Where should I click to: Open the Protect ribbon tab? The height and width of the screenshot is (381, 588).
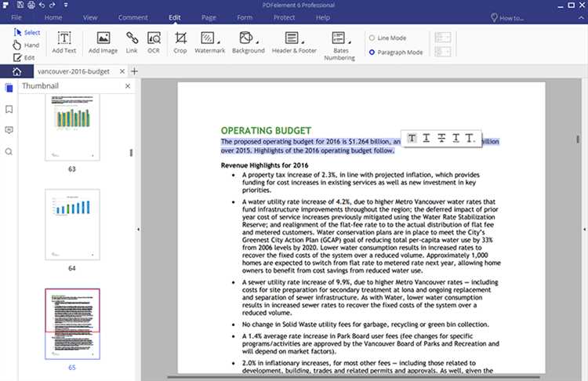[x=284, y=17]
